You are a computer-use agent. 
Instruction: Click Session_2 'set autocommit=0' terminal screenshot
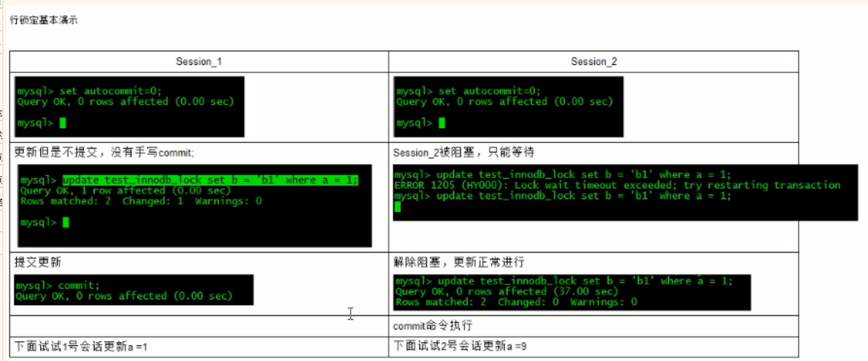click(508, 106)
